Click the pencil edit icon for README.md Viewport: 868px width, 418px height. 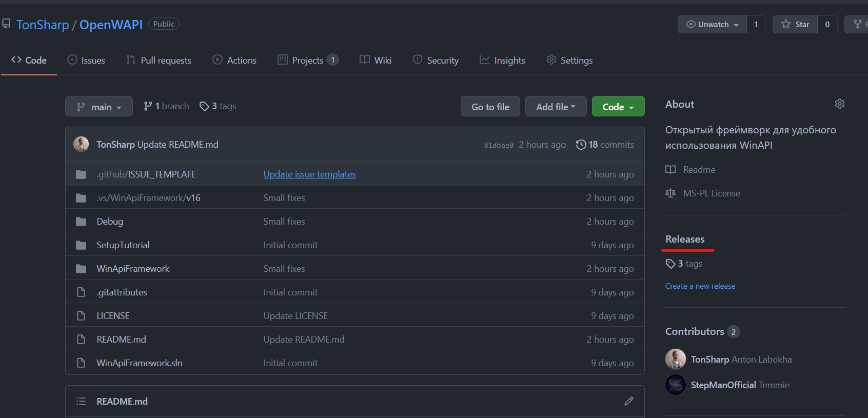(x=628, y=401)
